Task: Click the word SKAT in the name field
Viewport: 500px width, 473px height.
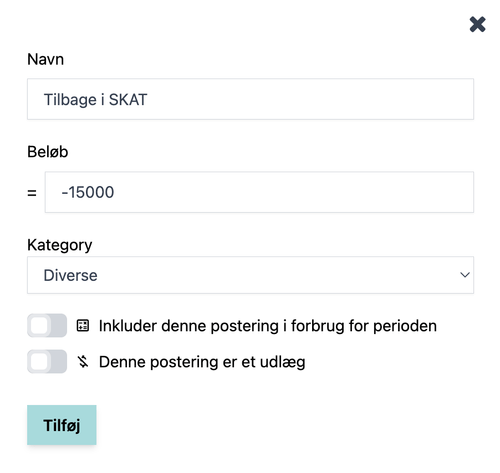Action: tap(128, 100)
